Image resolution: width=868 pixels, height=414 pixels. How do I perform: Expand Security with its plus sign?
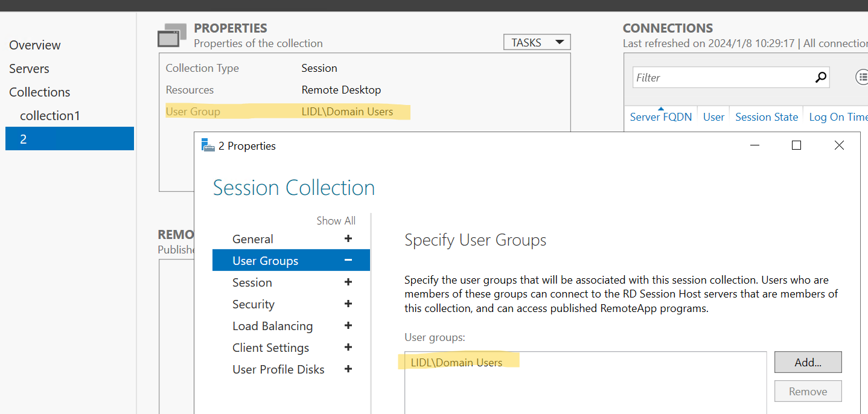(348, 304)
